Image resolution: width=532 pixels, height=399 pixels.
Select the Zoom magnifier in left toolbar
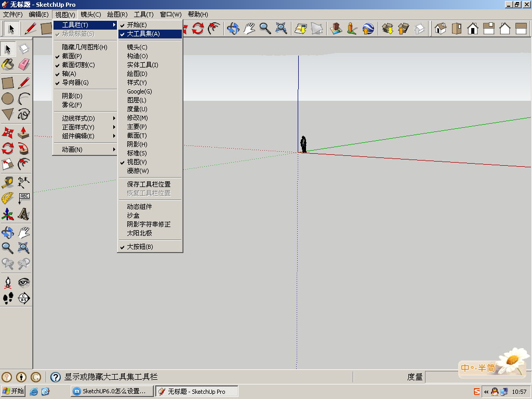(x=8, y=248)
